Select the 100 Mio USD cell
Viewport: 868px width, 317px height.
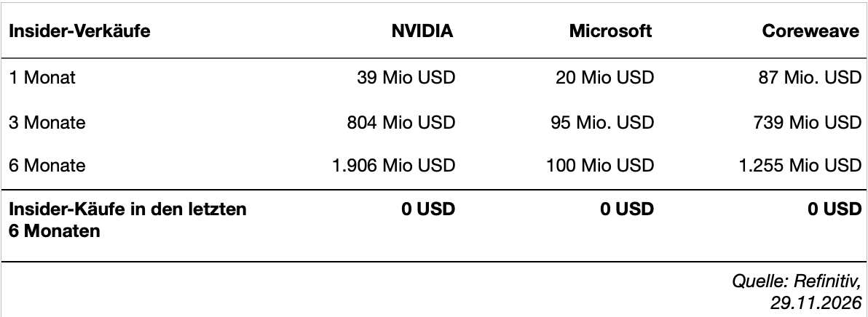602,166
